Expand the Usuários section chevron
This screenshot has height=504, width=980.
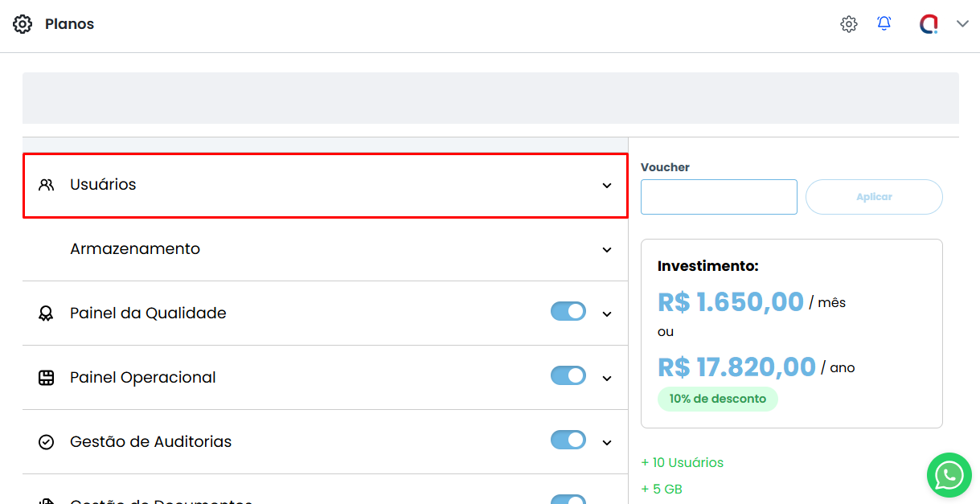(607, 186)
